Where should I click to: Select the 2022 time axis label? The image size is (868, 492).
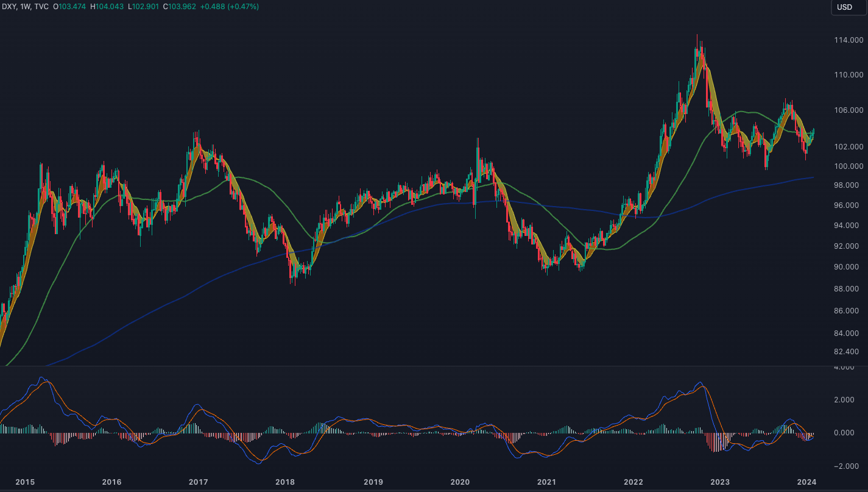coord(633,482)
